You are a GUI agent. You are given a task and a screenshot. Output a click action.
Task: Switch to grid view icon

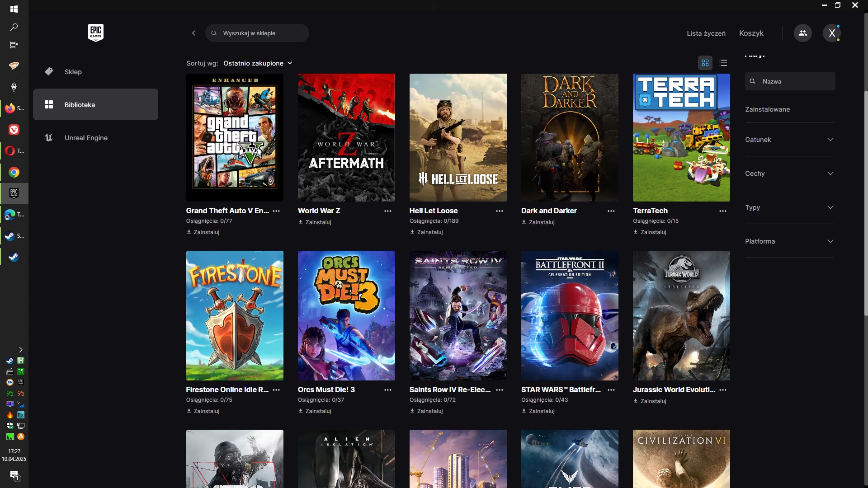[x=705, y=63]
